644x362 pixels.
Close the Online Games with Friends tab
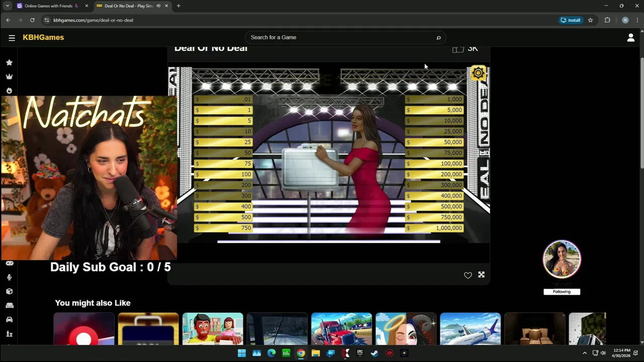coord(87,6)
